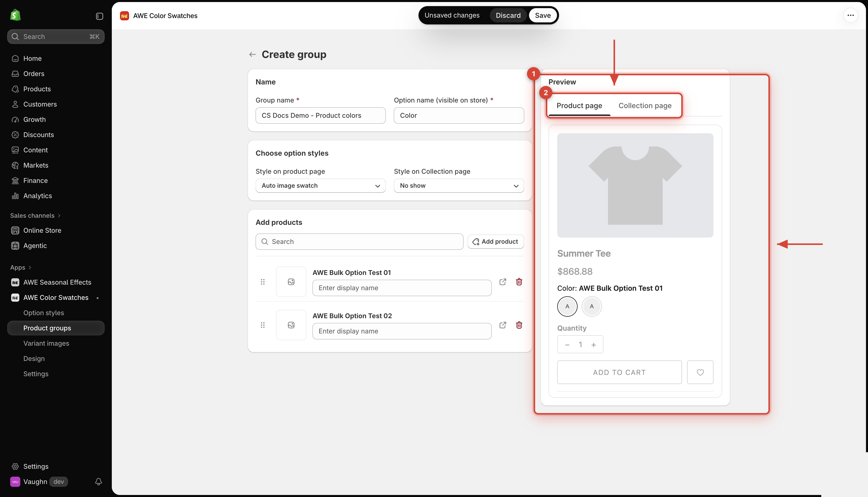This screenshot has width=868, height=497.
Task: Click the AWE Color Swatches app logo in header
Action: click(x=125, y=16)
